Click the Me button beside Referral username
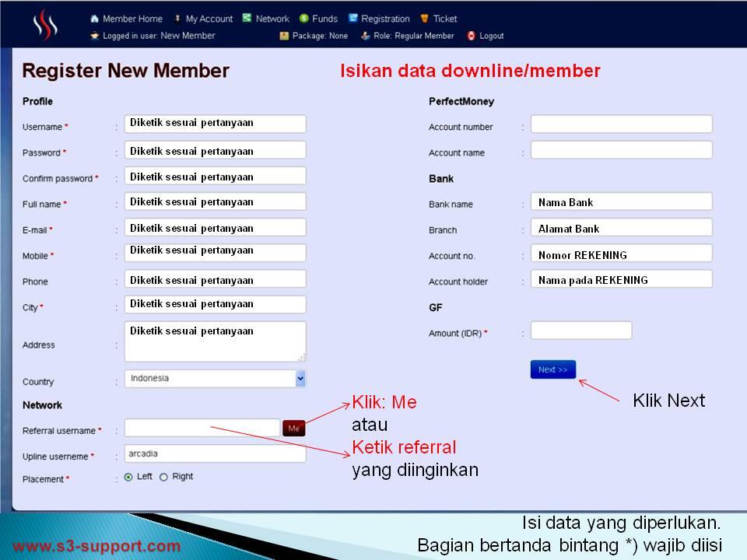 tap(293, 428)
